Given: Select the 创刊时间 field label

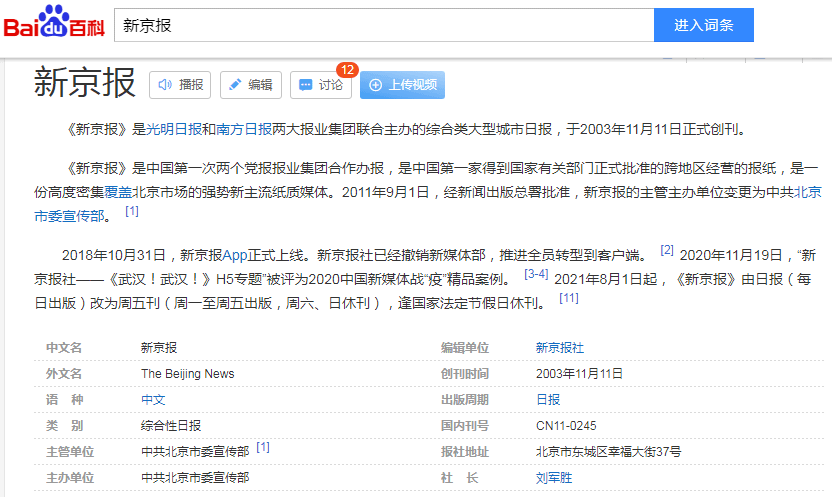Looking at the screenshot, I should click(464, 373).
